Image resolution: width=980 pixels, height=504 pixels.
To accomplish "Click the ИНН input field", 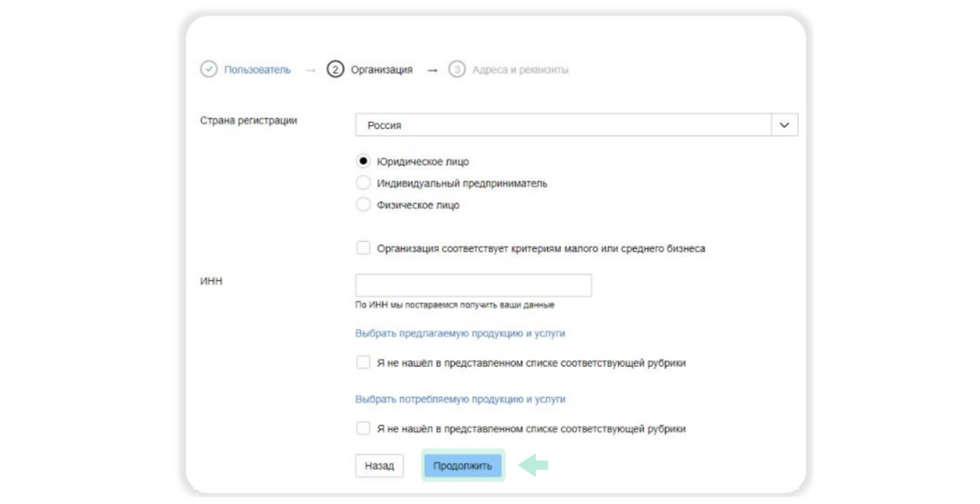I will [x=473, y=285].
